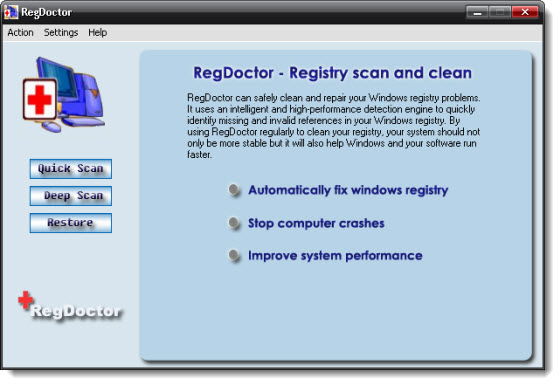The width and height of the screenshot is (560, 385).
Task: Click the RegDoctor title bar app icon
Action: (11, 12)
